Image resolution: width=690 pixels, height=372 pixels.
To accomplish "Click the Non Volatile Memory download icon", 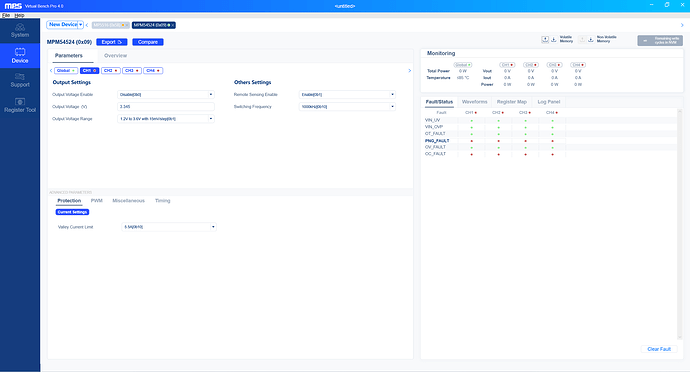I will coord(591,40).
